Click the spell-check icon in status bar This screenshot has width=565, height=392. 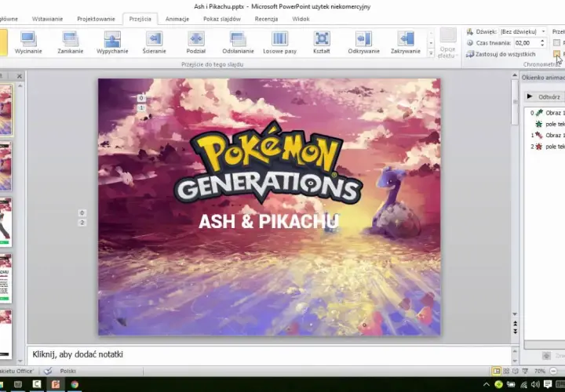click(x=48, y=371)
